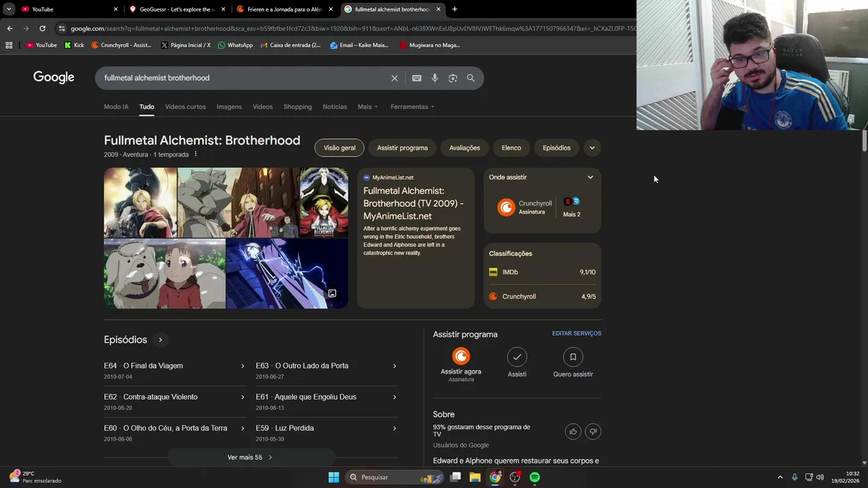Go to the Google logo homepage
868x488 pixels.
[x=54, y=77]
